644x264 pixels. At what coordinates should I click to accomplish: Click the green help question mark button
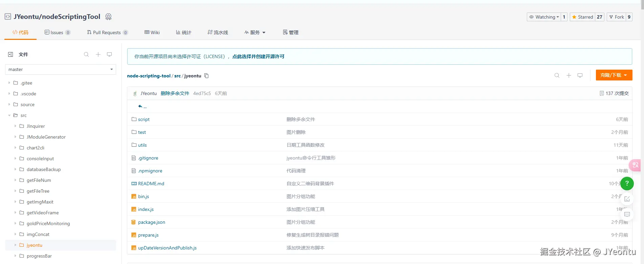point(627,184)
